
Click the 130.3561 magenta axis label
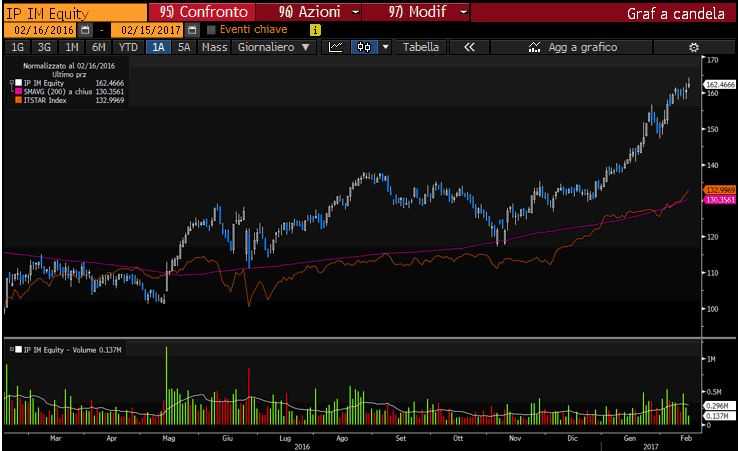point(720,200)
